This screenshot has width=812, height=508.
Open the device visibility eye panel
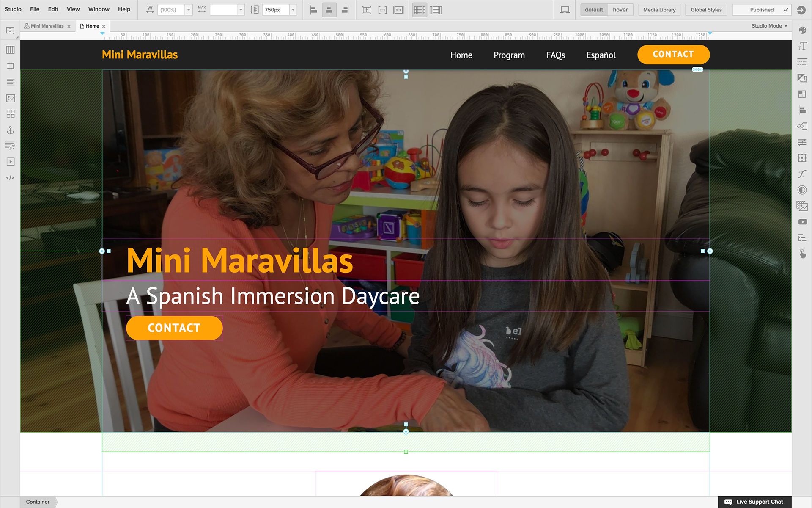click(x=802, y=126)
